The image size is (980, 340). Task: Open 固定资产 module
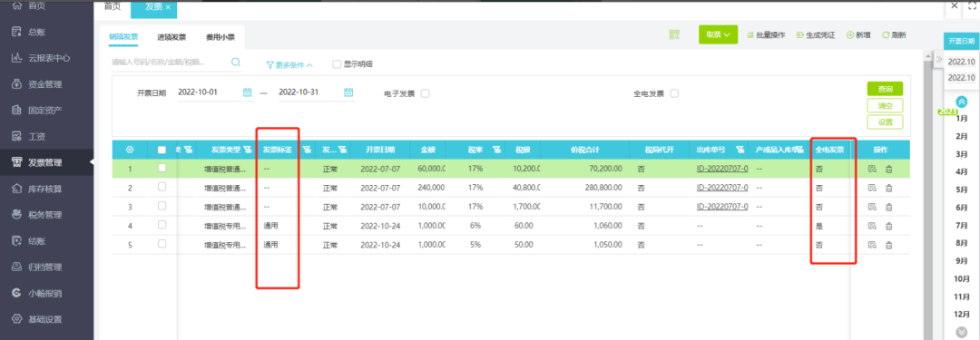coord(44,111)
